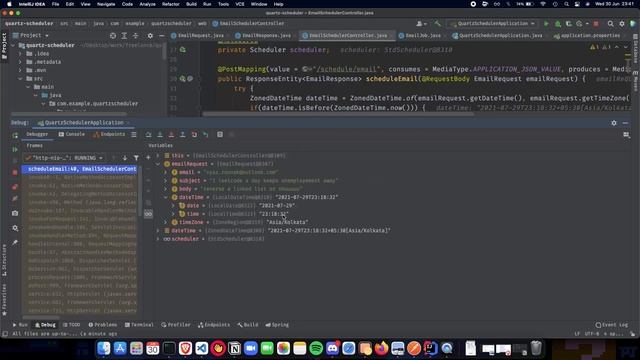The image size is (640, 360).
Task: Open debug sidebar settings gear
Action: pos(15,228)
